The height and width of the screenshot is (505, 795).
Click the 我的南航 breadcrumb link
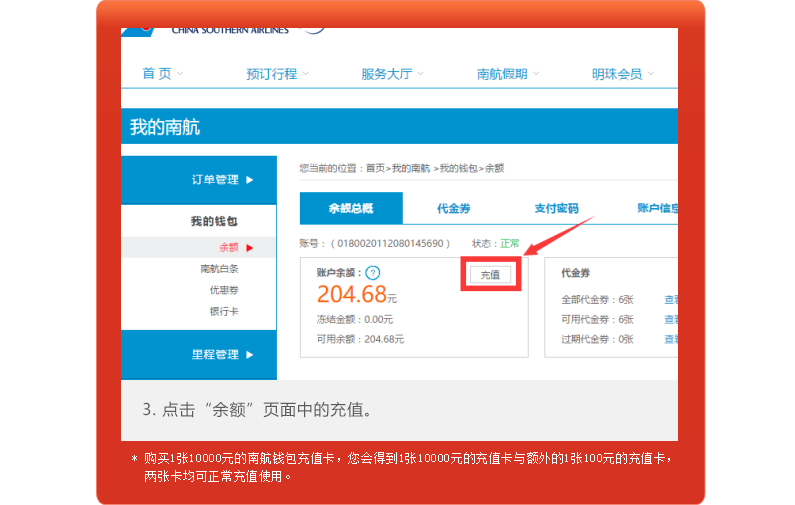410,169
